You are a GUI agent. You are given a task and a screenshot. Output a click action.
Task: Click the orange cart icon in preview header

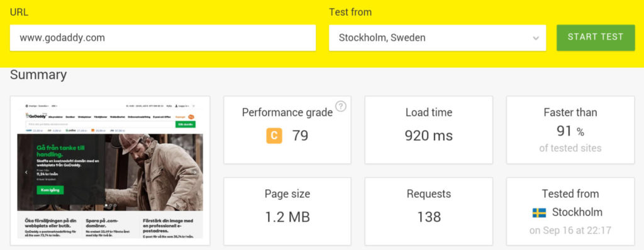(191, 117)
